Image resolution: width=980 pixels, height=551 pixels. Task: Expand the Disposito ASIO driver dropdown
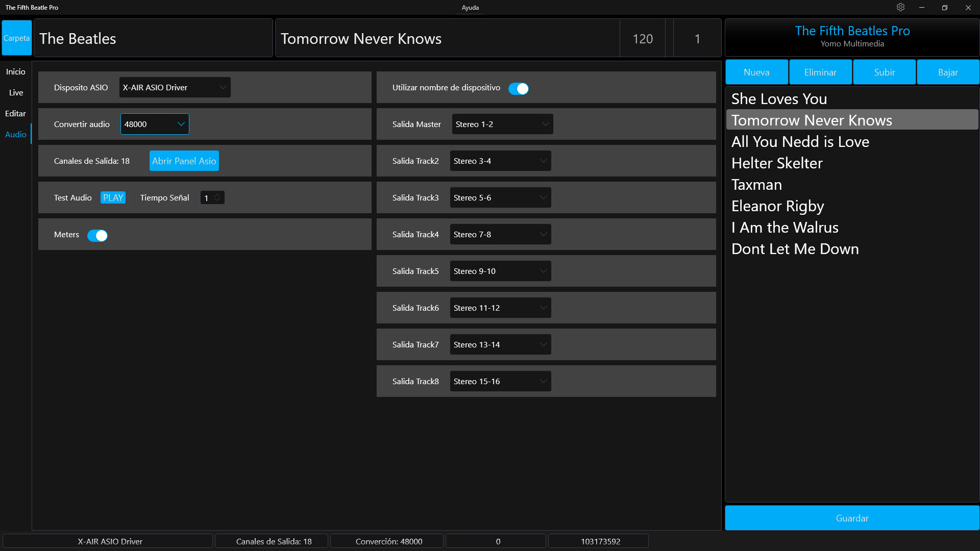(x=175, y=87)
